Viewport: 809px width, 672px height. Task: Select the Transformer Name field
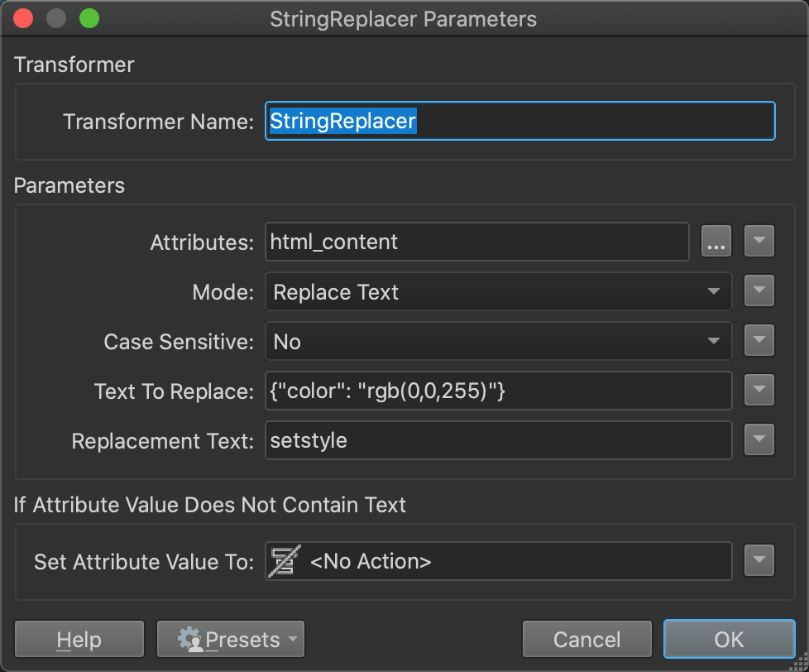519,120
